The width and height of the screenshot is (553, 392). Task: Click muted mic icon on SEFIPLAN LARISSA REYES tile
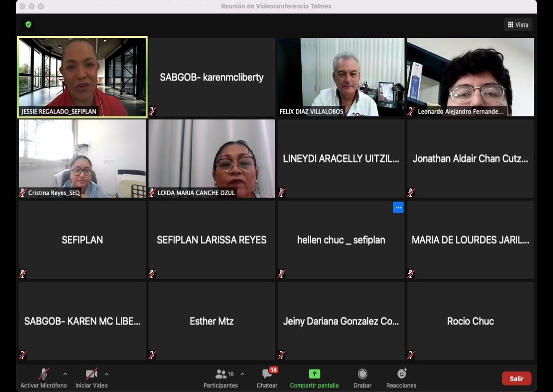click(152, 274)
